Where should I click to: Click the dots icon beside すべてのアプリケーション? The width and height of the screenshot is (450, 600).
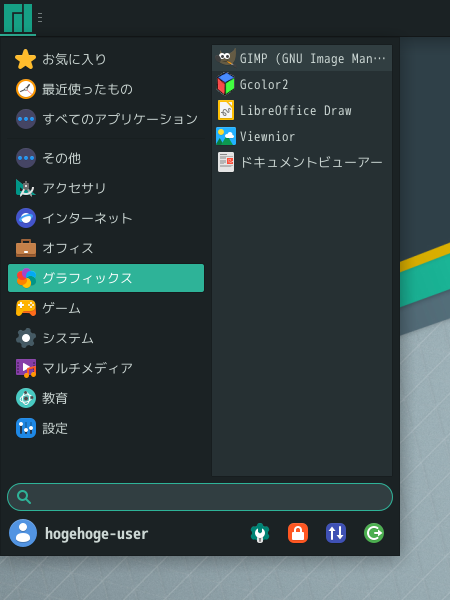(26, 119)
